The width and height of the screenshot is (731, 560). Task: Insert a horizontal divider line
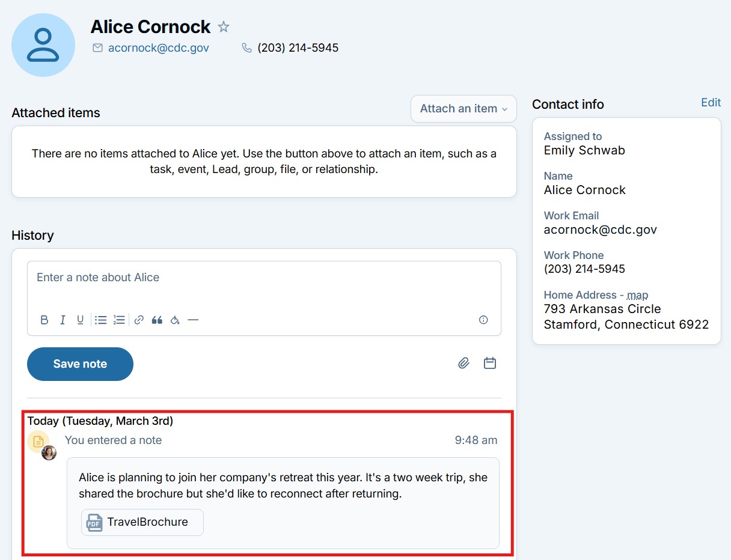tap(193, 320)
